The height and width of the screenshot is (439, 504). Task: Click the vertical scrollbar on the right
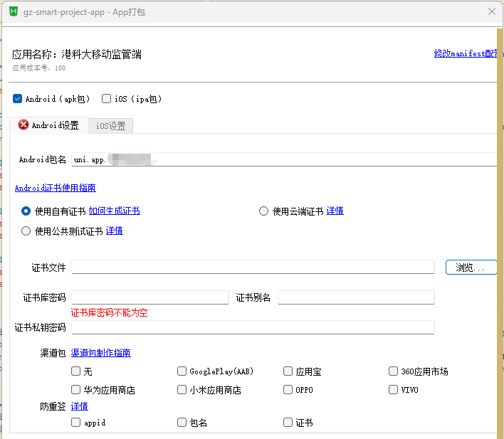(500, 213)
